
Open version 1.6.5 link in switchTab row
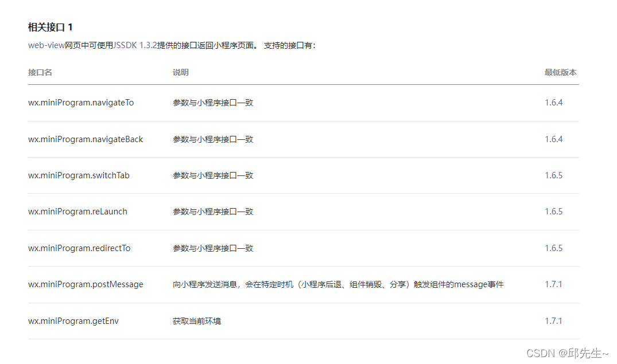pyautogui.click(x=554, y=175)
